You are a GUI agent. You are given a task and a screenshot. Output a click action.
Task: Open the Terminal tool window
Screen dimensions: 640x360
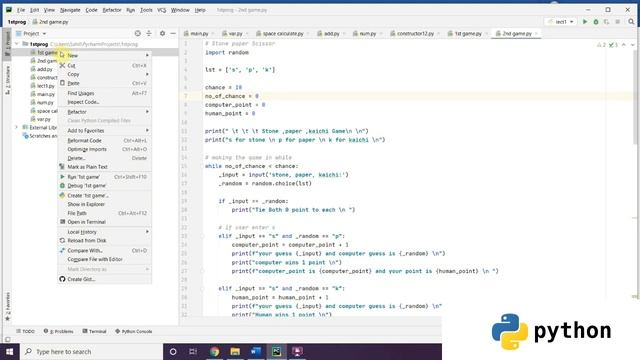(94, 331)
